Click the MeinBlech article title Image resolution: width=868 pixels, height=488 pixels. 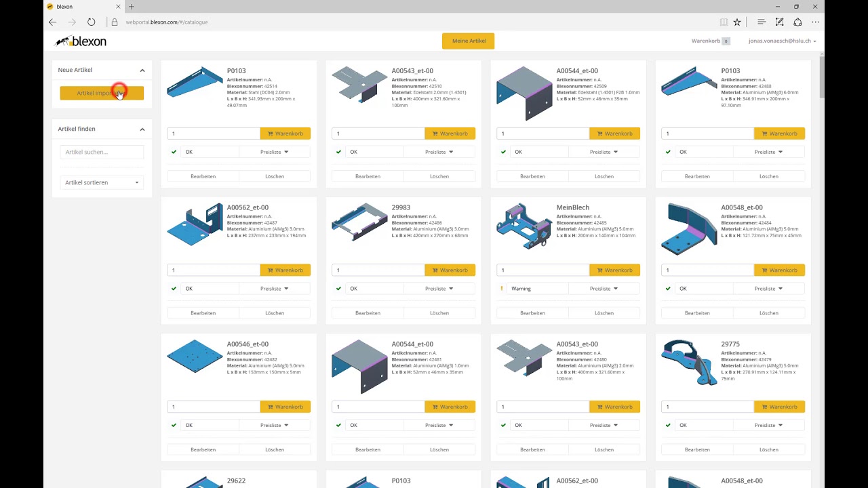(572, 207)
